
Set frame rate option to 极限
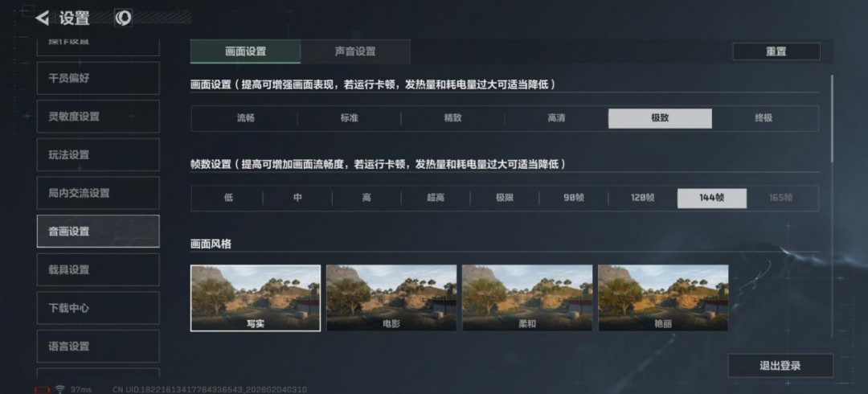(x=504, y=198)
